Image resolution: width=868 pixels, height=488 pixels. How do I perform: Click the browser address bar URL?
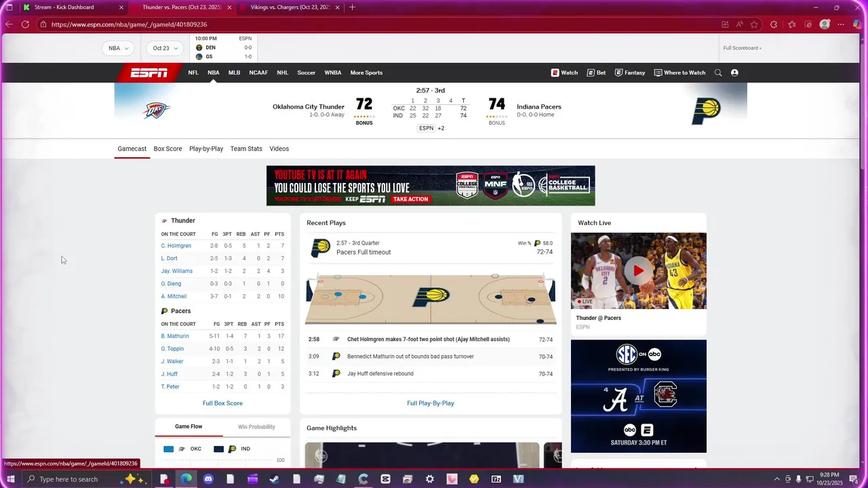[129, 24]
